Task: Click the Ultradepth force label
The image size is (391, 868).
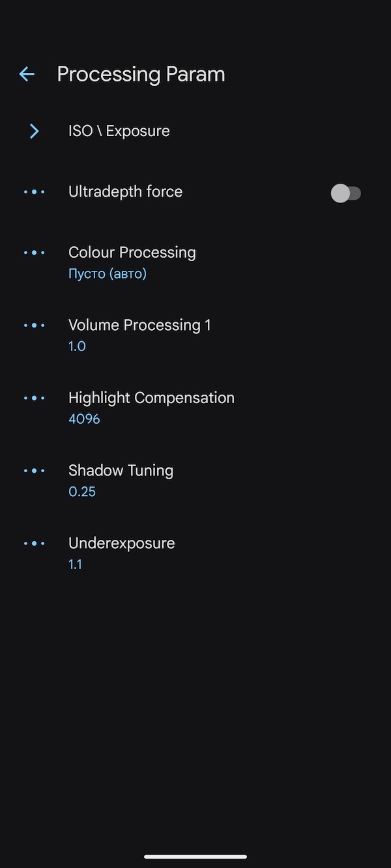Action: point(125,192)
